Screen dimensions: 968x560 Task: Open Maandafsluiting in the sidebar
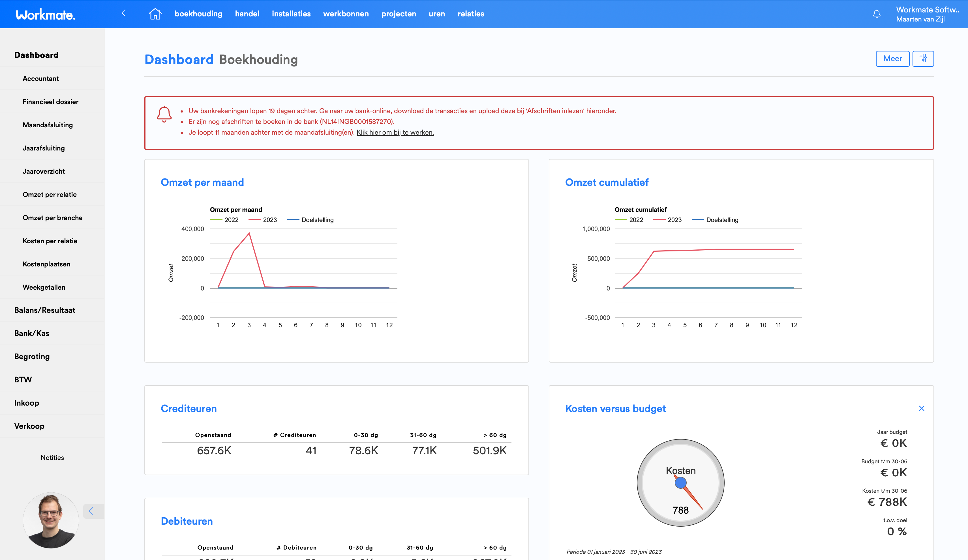coord(48,125)
